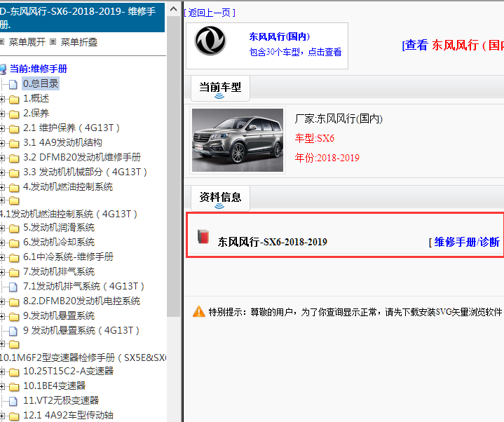Expand the 7.发动机排气系统 node
The height and width of the screenshot is (422, 504).
click(2, 273)
